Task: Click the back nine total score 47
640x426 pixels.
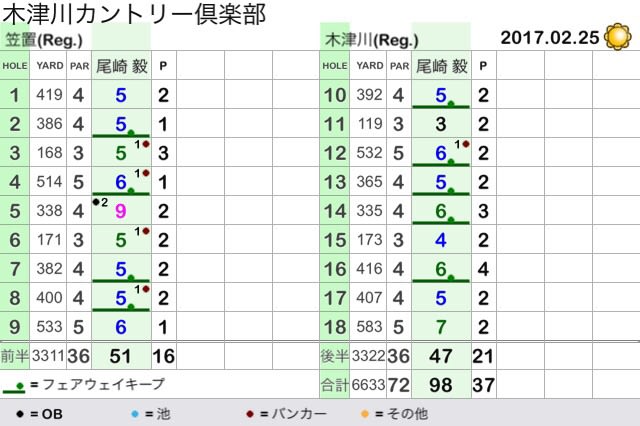Action: [x=441, y=356]
